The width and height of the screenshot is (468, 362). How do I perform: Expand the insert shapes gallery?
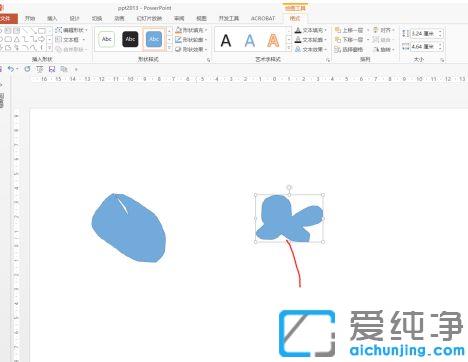pos(50,48)
